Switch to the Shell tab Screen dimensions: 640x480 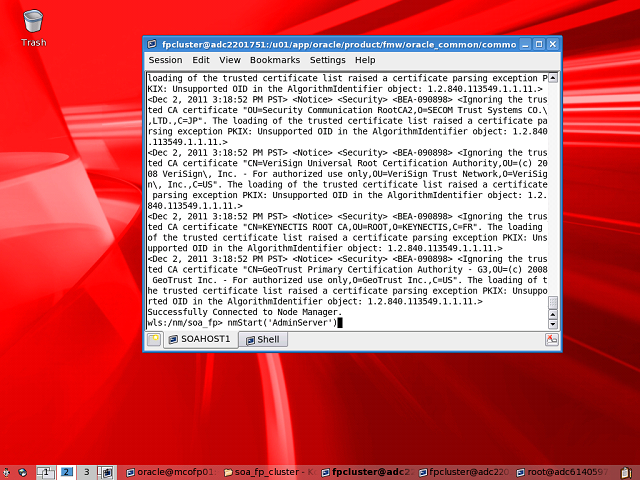[262, 340]
